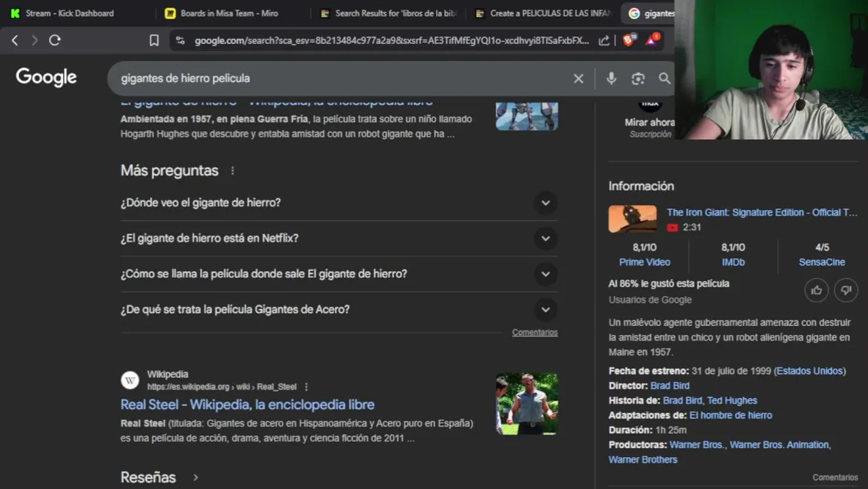Open site settings icon beside the URL
Screen dimensions: 868x489
coord(180,41)
